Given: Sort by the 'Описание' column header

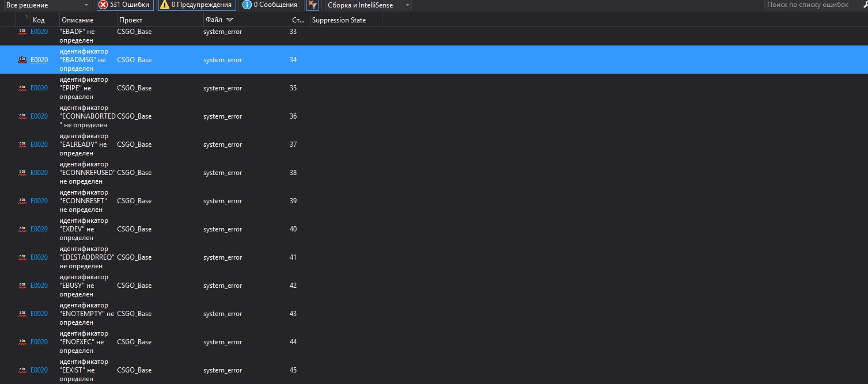Looking at the screenshot, I should 77,20.
